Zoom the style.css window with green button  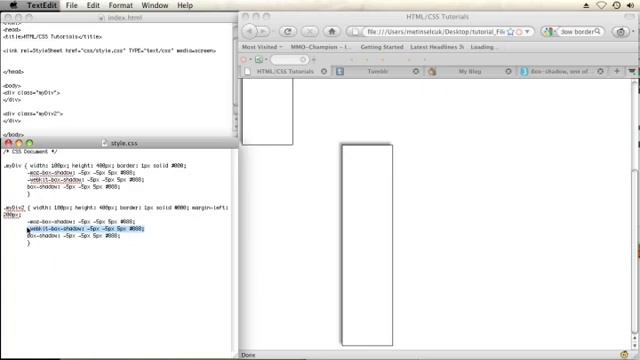[29, 143]
